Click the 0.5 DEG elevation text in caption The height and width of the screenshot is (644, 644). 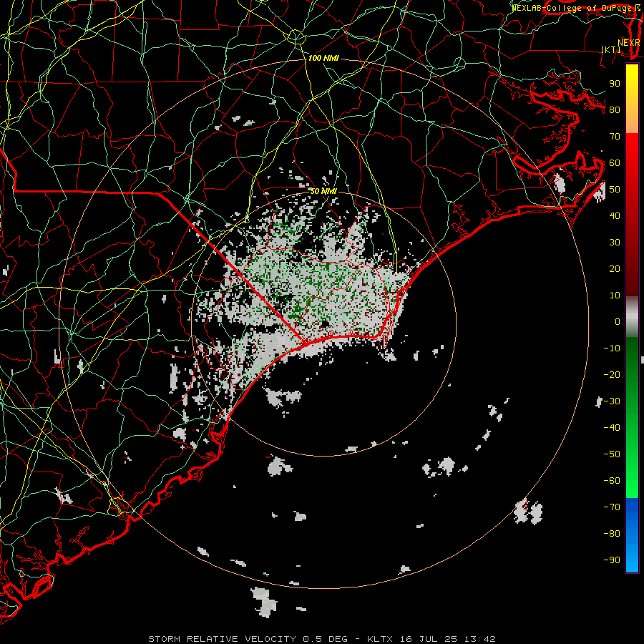point(326,639)
